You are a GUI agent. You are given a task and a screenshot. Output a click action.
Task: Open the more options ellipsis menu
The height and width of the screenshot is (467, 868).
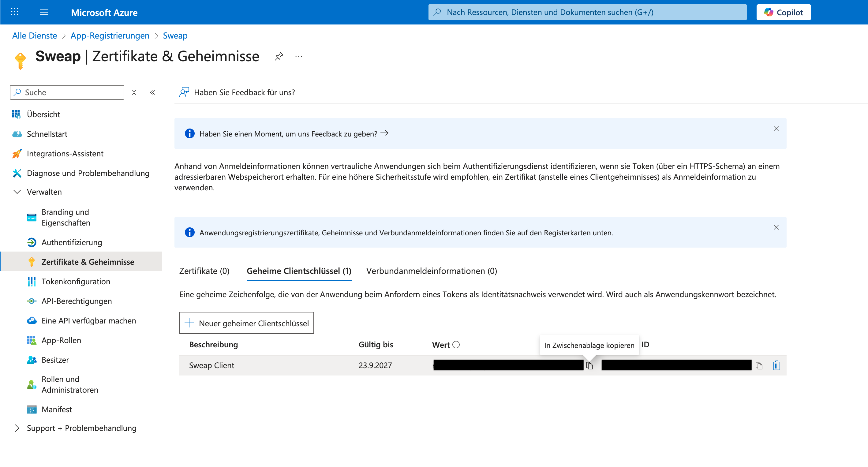[298, 56]
